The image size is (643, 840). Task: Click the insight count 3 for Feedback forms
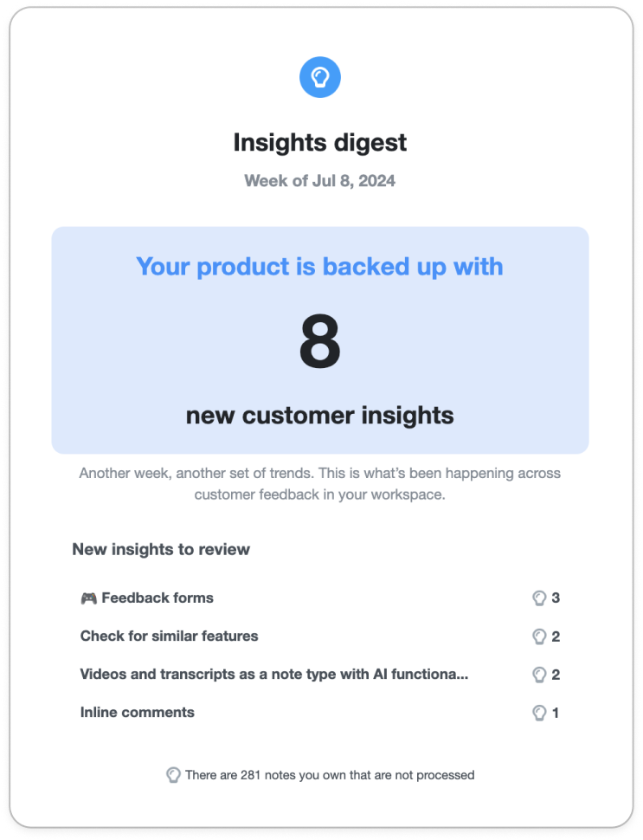coord(556,598)
